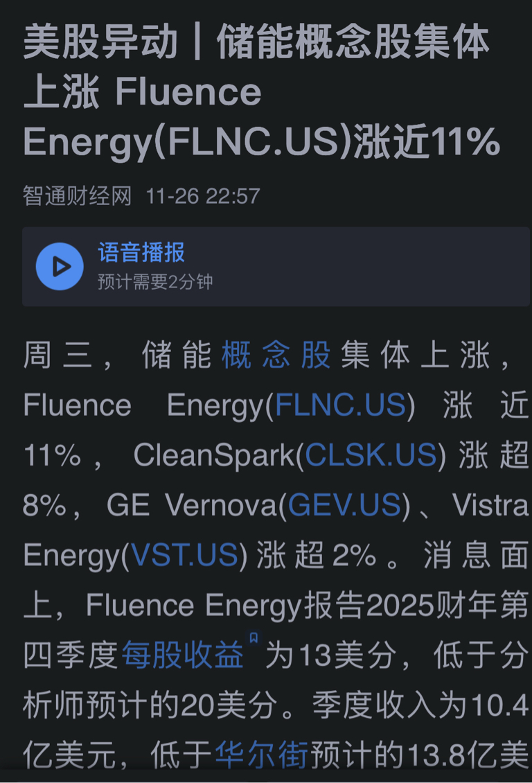532x783 pixels.
Task: Tap the words GE Vernova in the article
Action: (192, 505)
